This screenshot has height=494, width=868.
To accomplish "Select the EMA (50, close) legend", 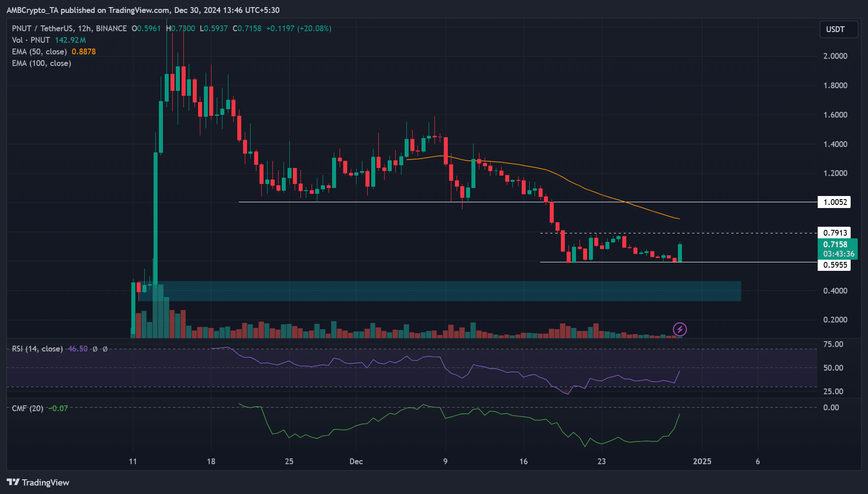I will point(39,52).
